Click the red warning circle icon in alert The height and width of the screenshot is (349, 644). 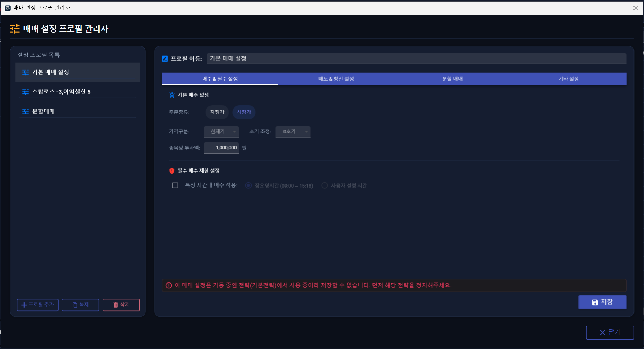169,285
